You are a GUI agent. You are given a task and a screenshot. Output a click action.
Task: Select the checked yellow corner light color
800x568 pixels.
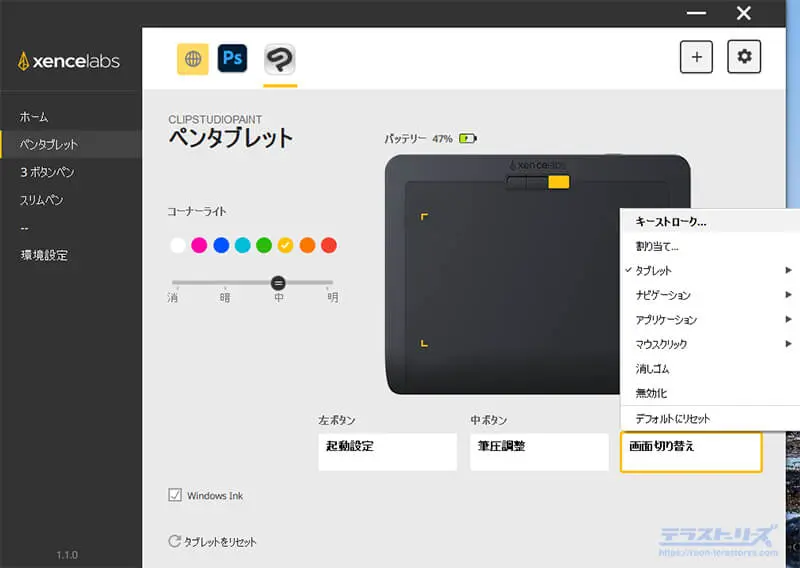(x=285, y=245)
